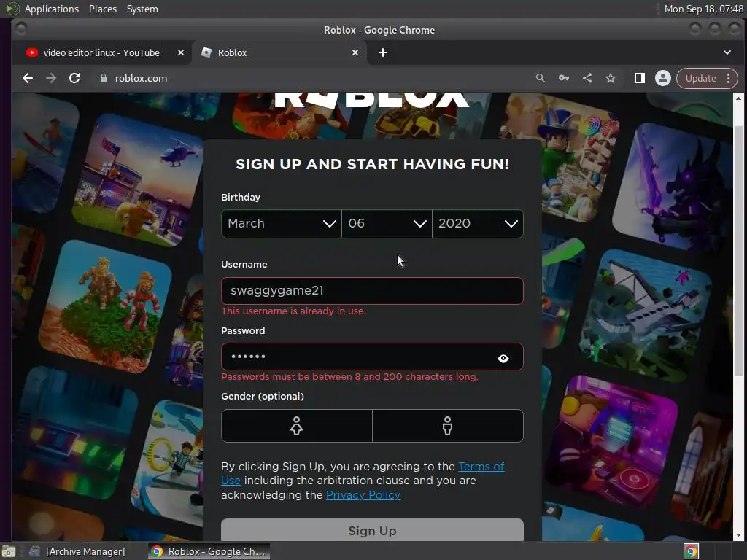Image resolution: width=747 pixels, height=560 pixels.
Task: Open the Privacy Policy link
Action: pos(363,495)
